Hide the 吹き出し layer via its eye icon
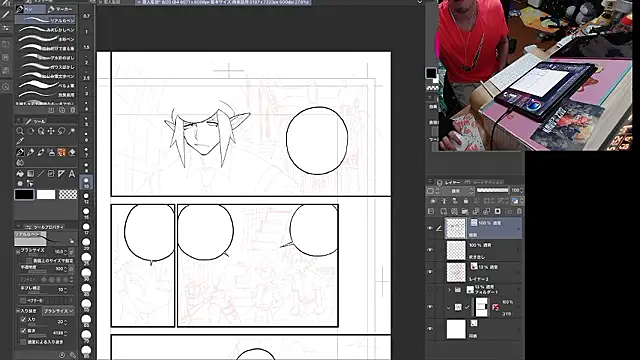This screenshot has width=640, height=360. 430,250
